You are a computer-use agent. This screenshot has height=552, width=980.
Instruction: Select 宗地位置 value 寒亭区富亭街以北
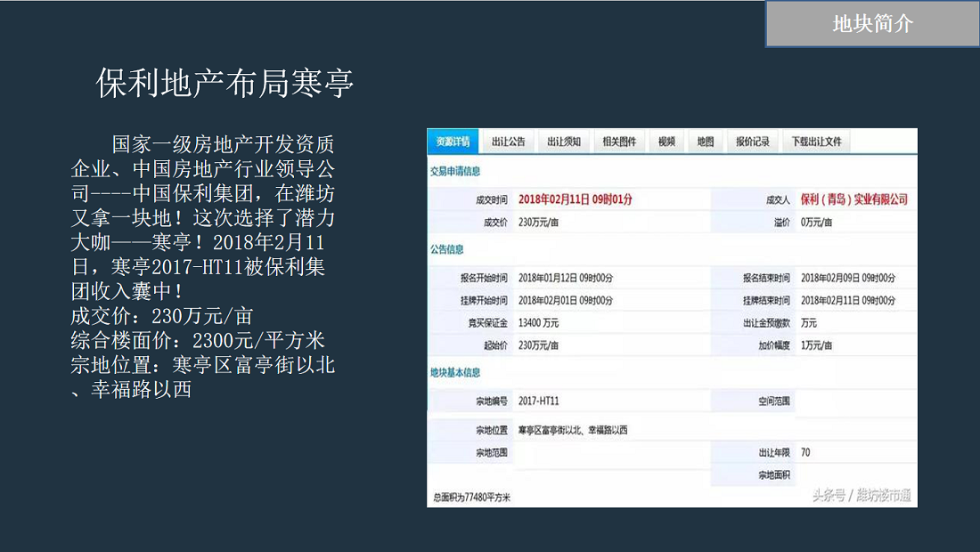point(573,430)
